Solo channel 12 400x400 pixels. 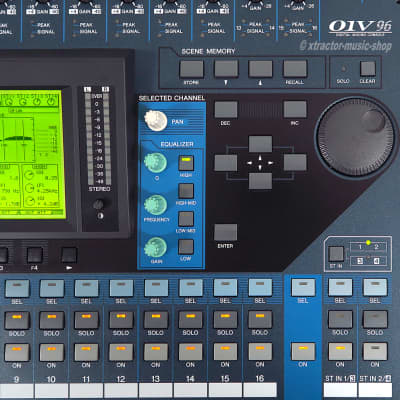121,320
